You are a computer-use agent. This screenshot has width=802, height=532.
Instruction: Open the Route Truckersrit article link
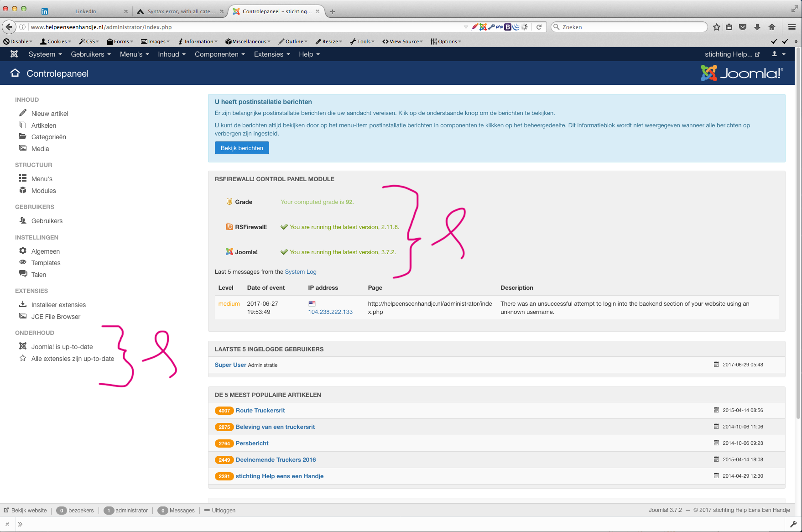click(x=260, y=410)
